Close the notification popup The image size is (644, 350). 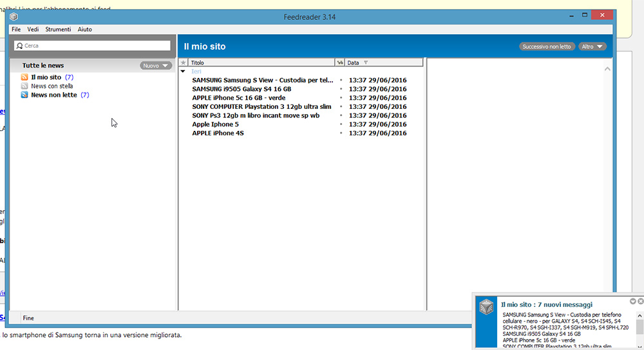click(640, 302)
